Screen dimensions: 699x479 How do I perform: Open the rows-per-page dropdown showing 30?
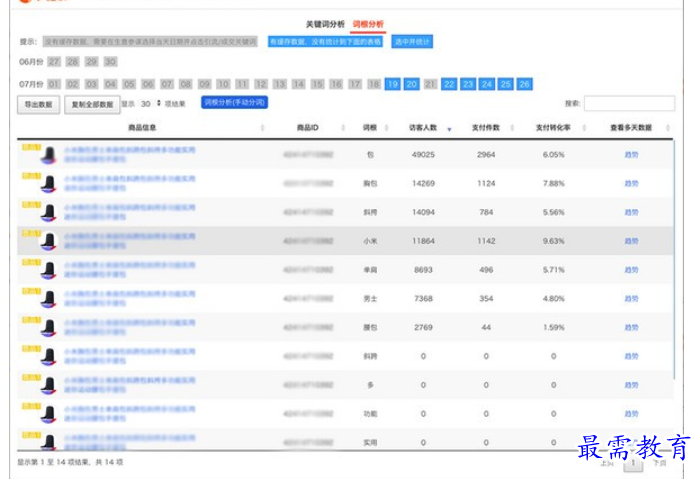[149, 103]
